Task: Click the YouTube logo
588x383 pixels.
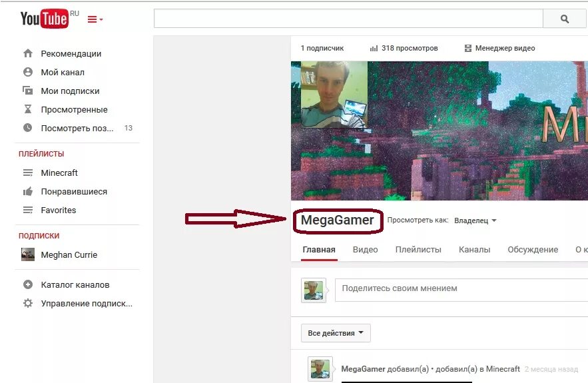Action: pyautogui.click(x=45, y=19)
